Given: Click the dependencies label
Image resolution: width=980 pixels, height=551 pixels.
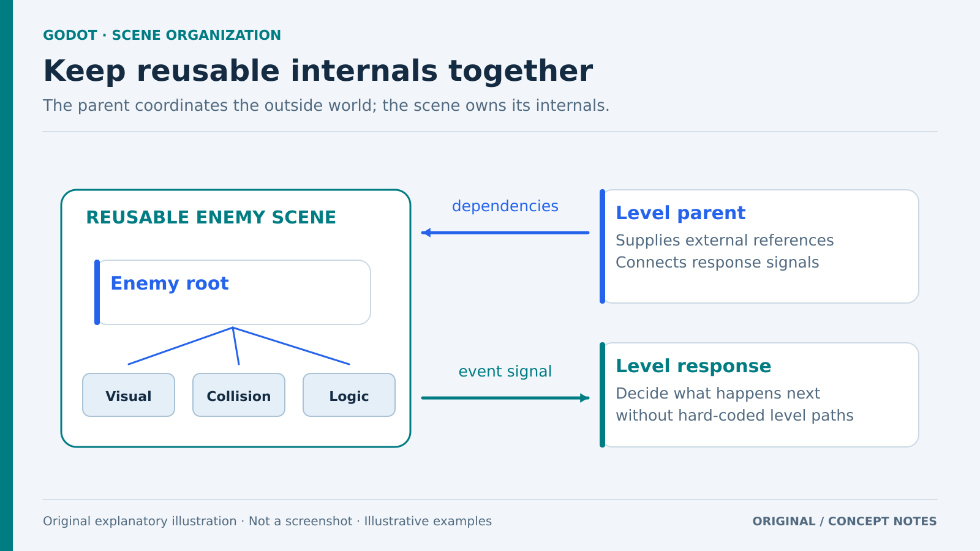Looking at the screenshot, I should (x=505, y=206).
